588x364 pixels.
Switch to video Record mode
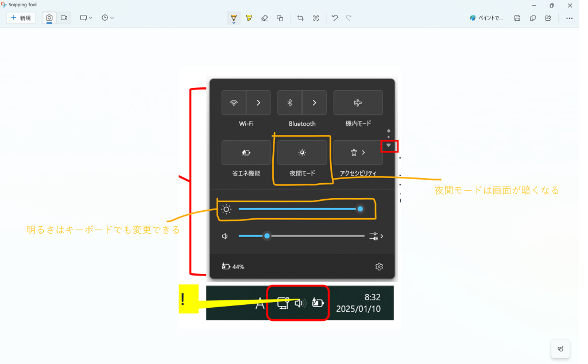point(64,18)
